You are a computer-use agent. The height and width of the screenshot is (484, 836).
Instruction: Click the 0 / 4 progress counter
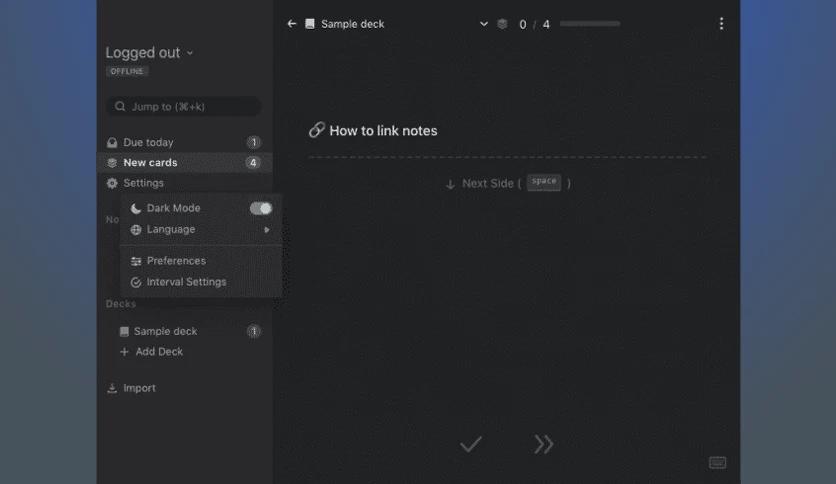[534, 25]
